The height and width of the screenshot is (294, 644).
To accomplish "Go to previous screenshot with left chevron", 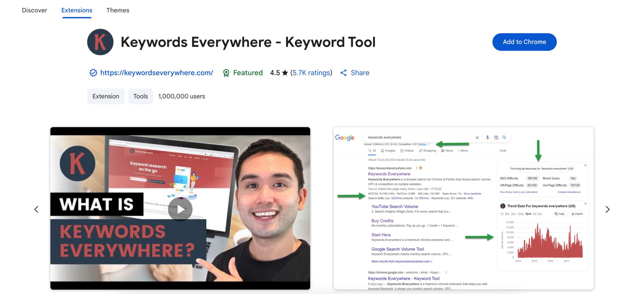I will pos(36,209).
